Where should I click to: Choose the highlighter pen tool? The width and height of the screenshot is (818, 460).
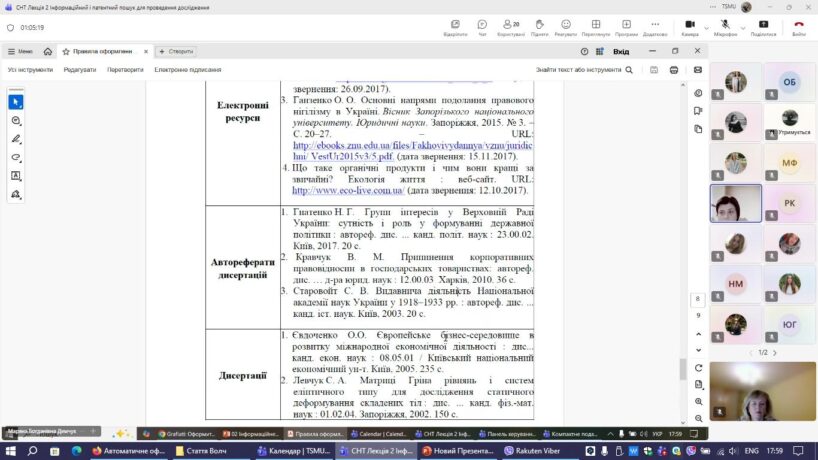pyautogui.click(x=16, y=139)
